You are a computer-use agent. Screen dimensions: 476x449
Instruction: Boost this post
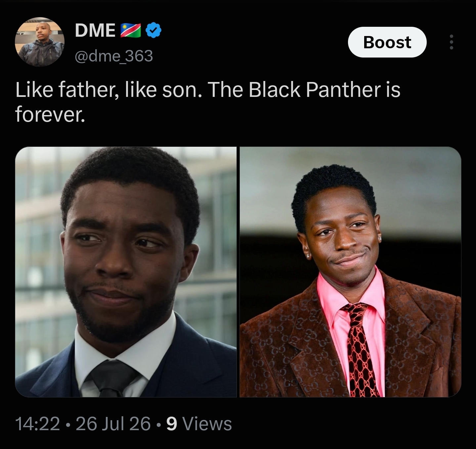point(387,42)
